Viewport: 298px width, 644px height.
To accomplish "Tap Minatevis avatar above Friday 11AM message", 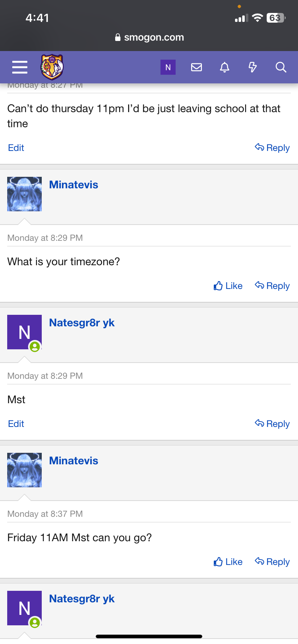I will [24, 470].
